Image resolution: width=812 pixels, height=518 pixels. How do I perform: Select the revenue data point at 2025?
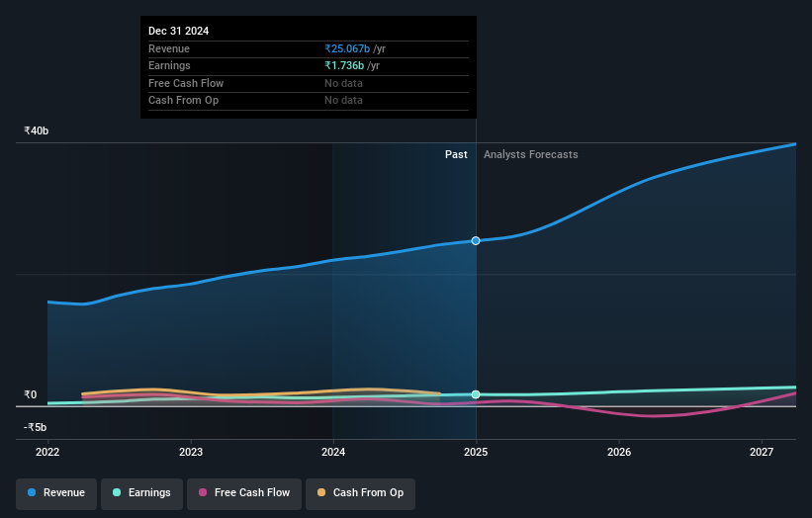pyautogui.click(x=476, y=240)
